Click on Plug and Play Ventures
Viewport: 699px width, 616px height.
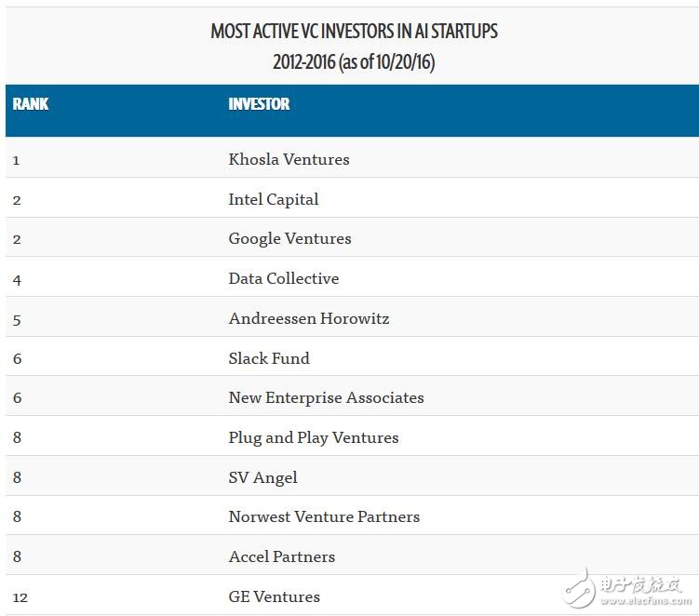[x=314, y=437]
